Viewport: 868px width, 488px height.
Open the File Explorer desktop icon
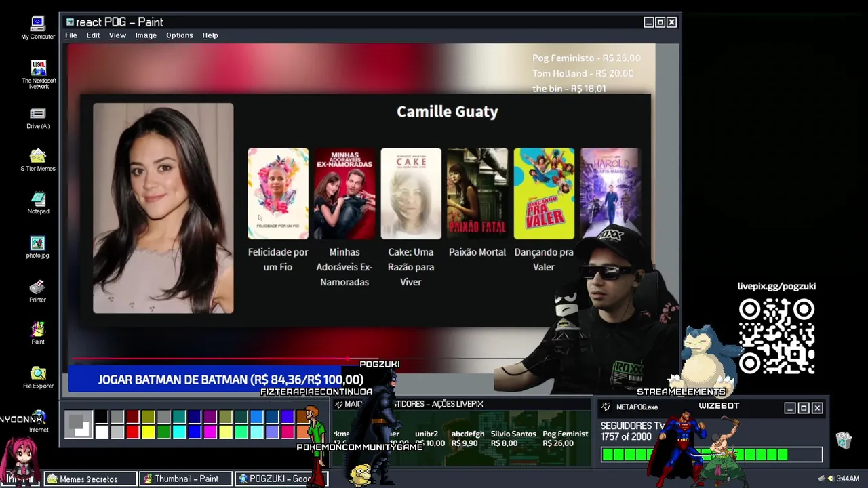38,378
